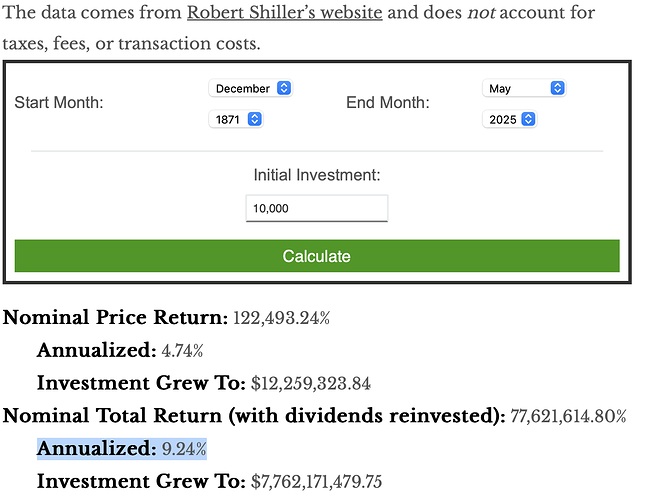The width and height of the screenshot is (649, 499).
Task: Click the Initial Investment input field
Action: click(x=316, y=208)
